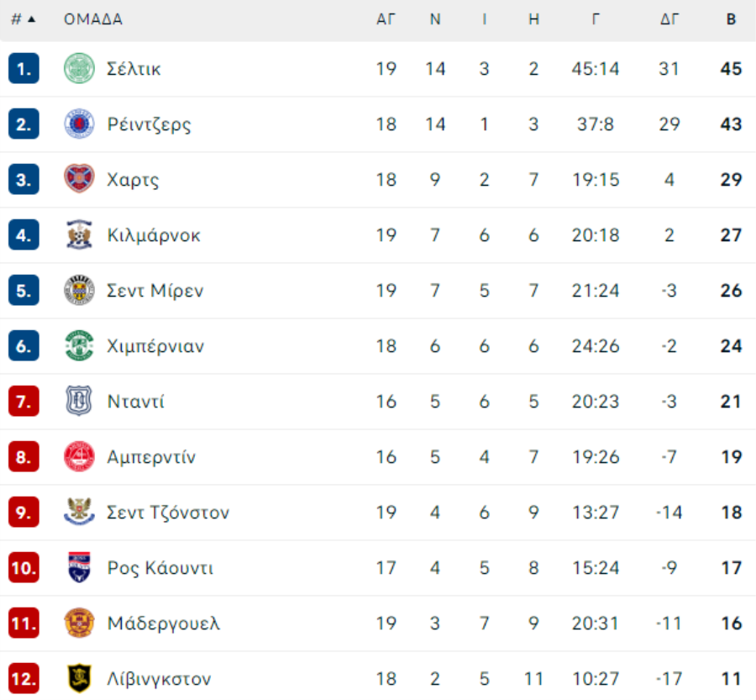Click the Celtic club crest icon

[79, 68]
